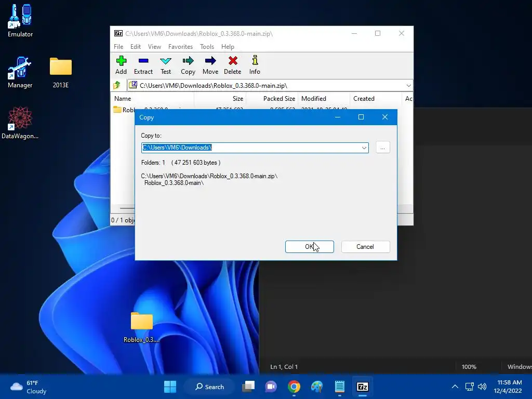Click the Info toolbar icon
Viewport: 532px width, 399px height.
pyautogui.click(x=255, y=65)
